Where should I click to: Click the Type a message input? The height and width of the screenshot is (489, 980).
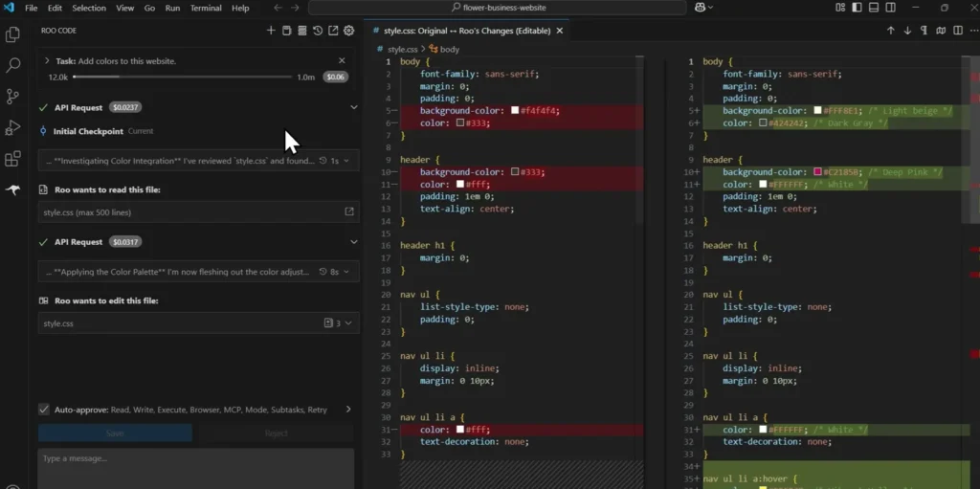(x=195, y=468)
